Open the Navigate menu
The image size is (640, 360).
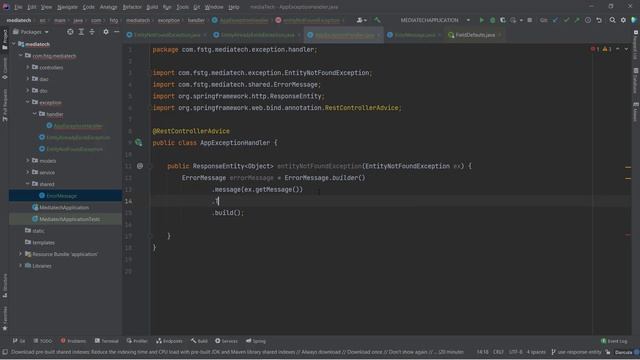[x=67, y=7]
